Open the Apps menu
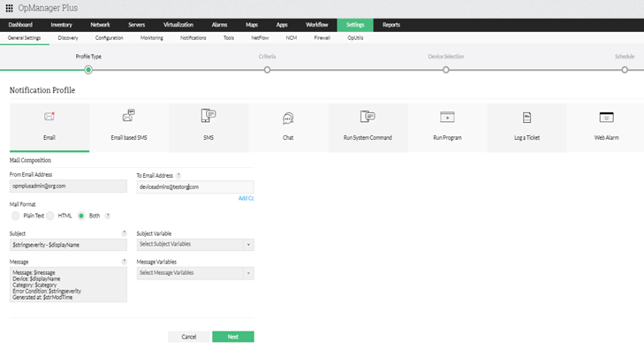This screenshot has height=359, width=644. (x=282, y=25)
